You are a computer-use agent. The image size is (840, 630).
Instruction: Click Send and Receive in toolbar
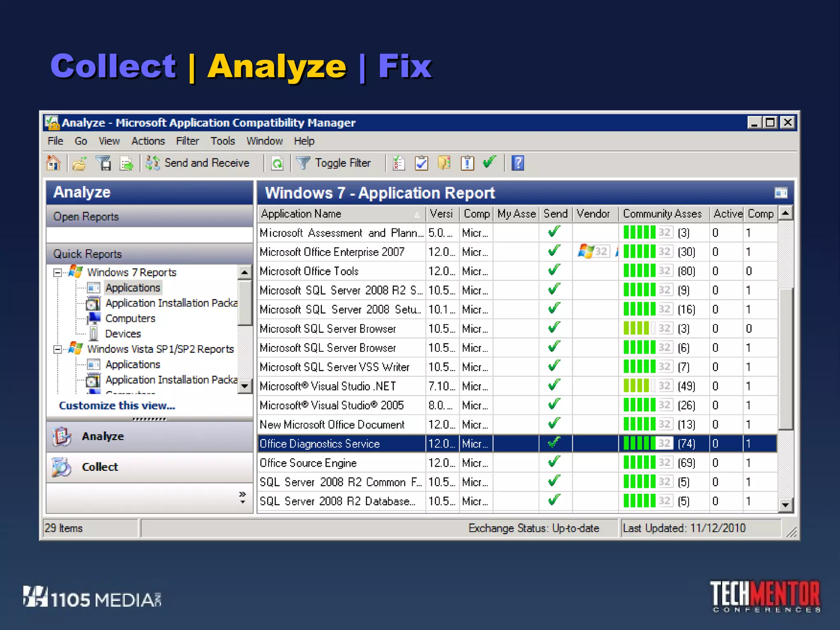click(x=197, y=163)
